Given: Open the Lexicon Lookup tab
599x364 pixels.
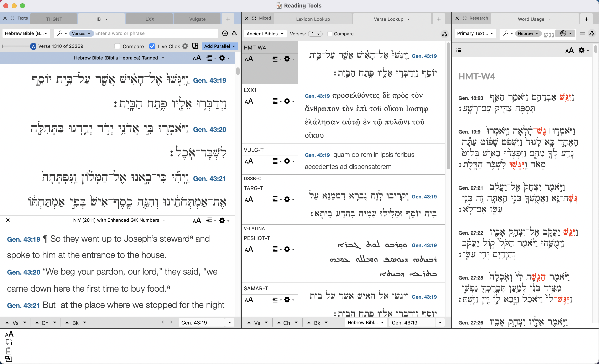Looking at the screenshot, I should [313, 19].
